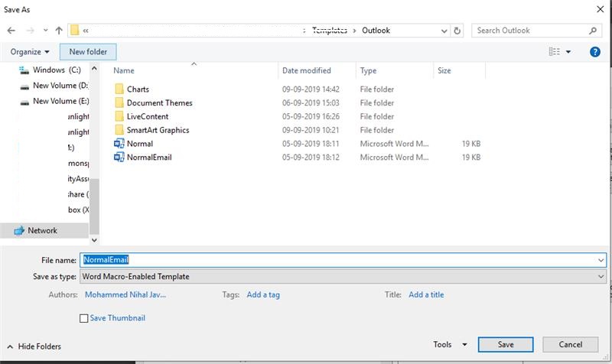Click the Forward navigation arrow
Screen dimensions: 612x364
point(30,31)
